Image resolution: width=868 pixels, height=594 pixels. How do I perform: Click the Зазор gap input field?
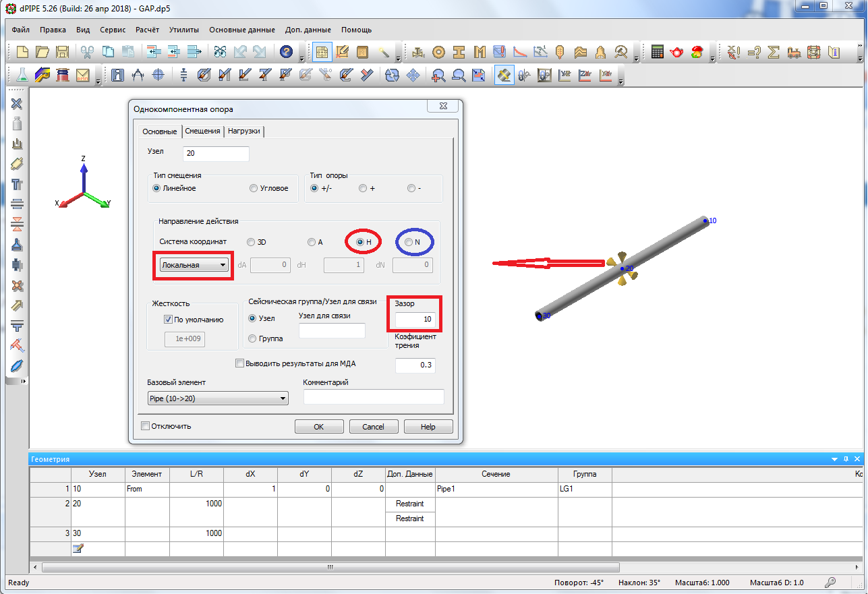tap(415, 319)
